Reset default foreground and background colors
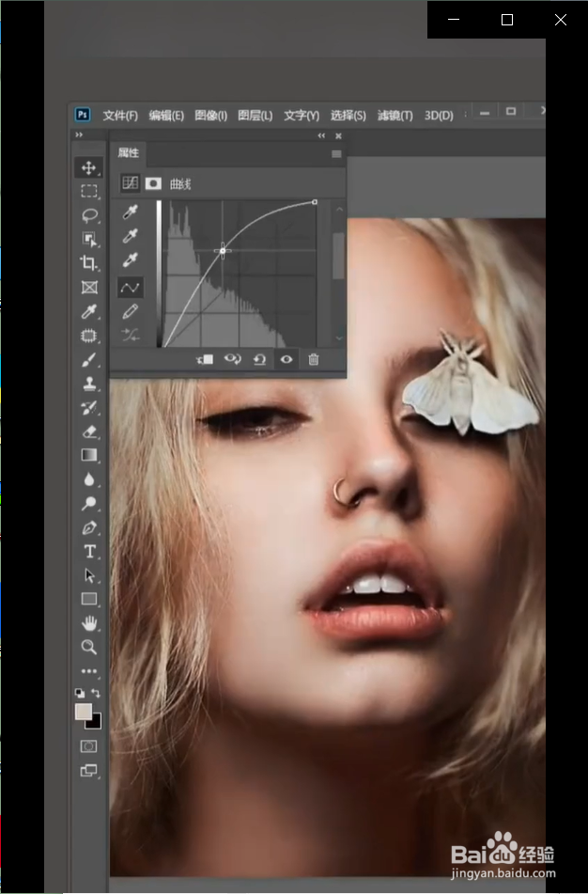 coord(80,694)
